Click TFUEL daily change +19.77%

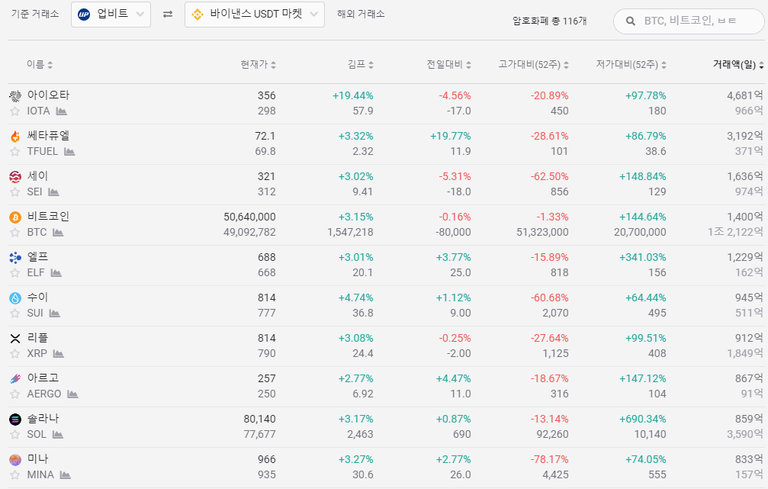point(451,136)
